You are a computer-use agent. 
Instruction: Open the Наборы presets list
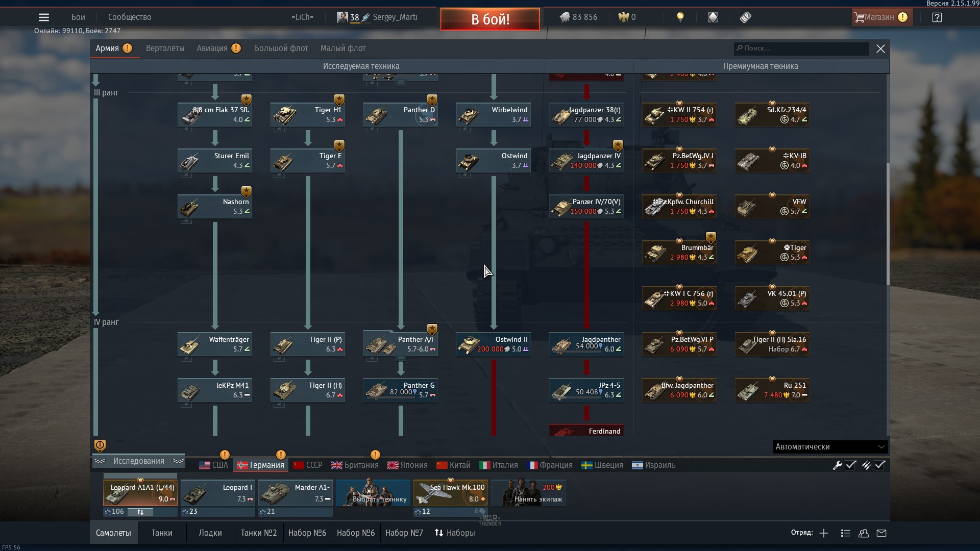(455, 533)
